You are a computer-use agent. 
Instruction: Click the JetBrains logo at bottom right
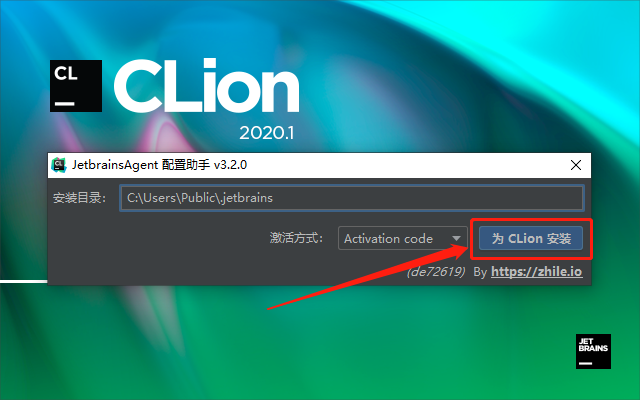coord(593,351)
